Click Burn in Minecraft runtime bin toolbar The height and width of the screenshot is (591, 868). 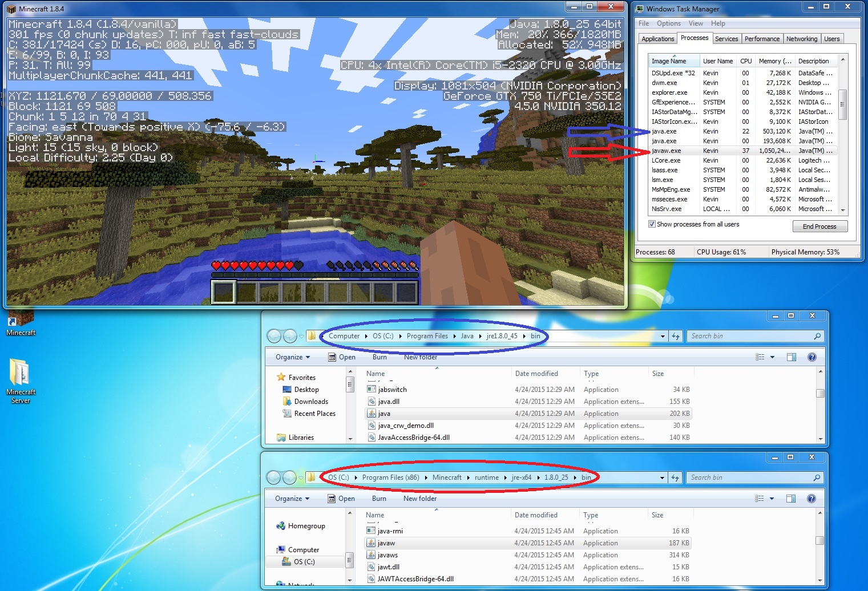tap(379, 499)
